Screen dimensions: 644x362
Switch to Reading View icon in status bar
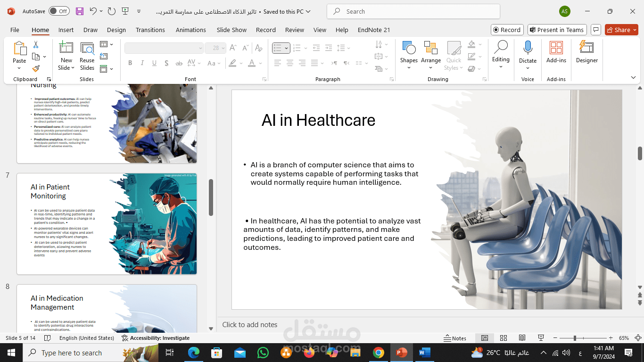[x=522, y=338]
